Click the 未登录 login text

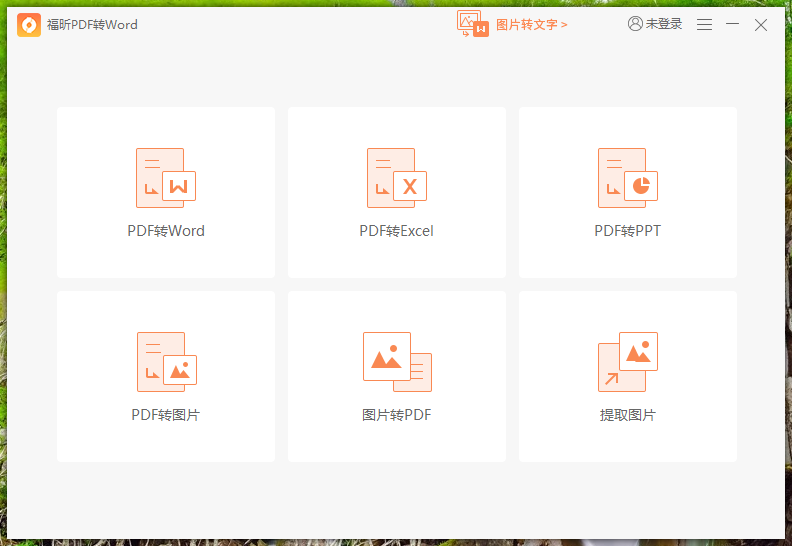pos(664,24)
